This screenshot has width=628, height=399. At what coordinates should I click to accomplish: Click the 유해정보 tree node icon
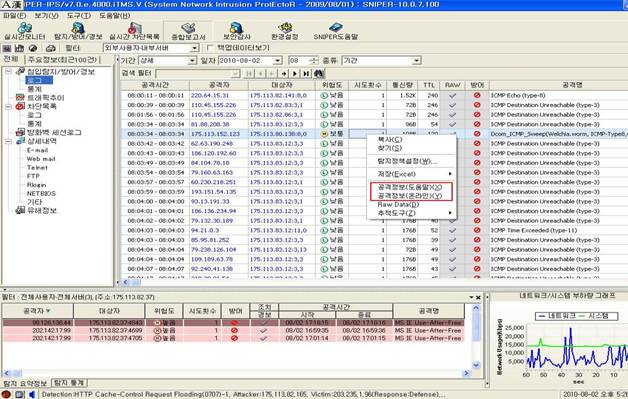(x=20, y=210)
